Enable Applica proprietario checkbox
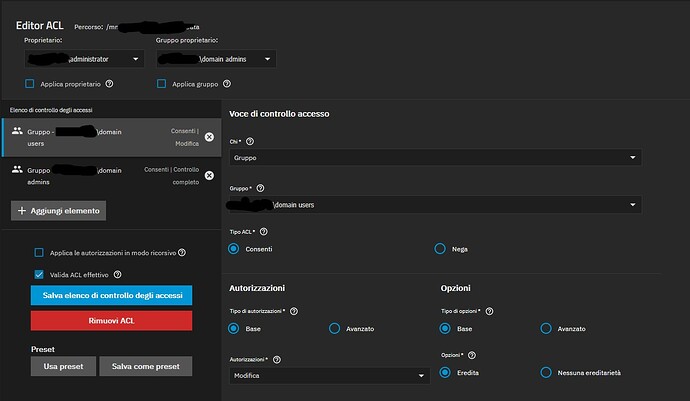 (x=29, y=84)
